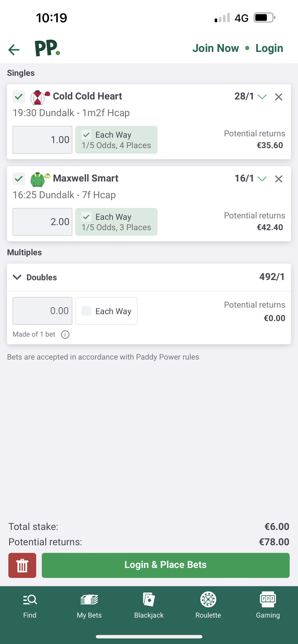Remove Maxwell Smart selection from betslip
The image size is (298, 644).
coord(279,179)
